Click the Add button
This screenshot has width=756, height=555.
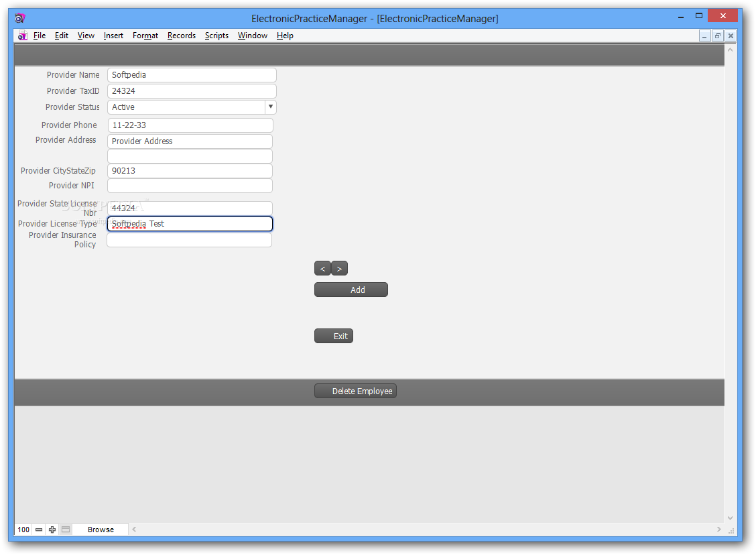pyautogui.click(x=351, y=290)
